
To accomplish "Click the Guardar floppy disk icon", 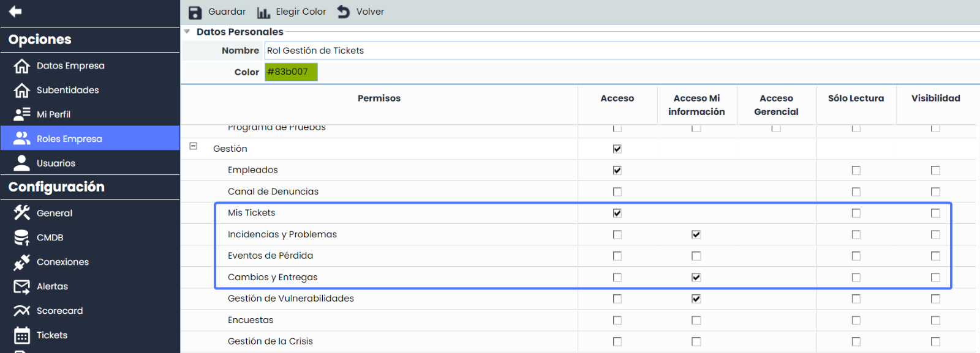I will pyautogui.click(x=195, y=12).
